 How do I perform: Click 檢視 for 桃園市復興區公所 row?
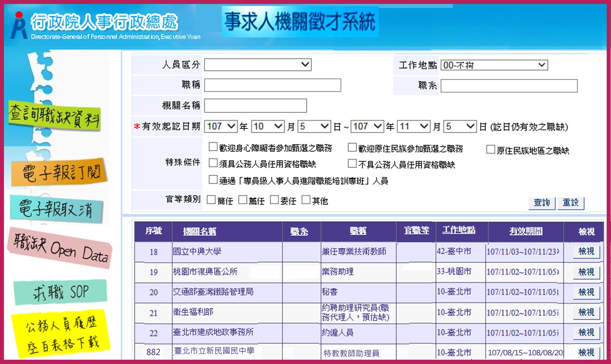586,272
